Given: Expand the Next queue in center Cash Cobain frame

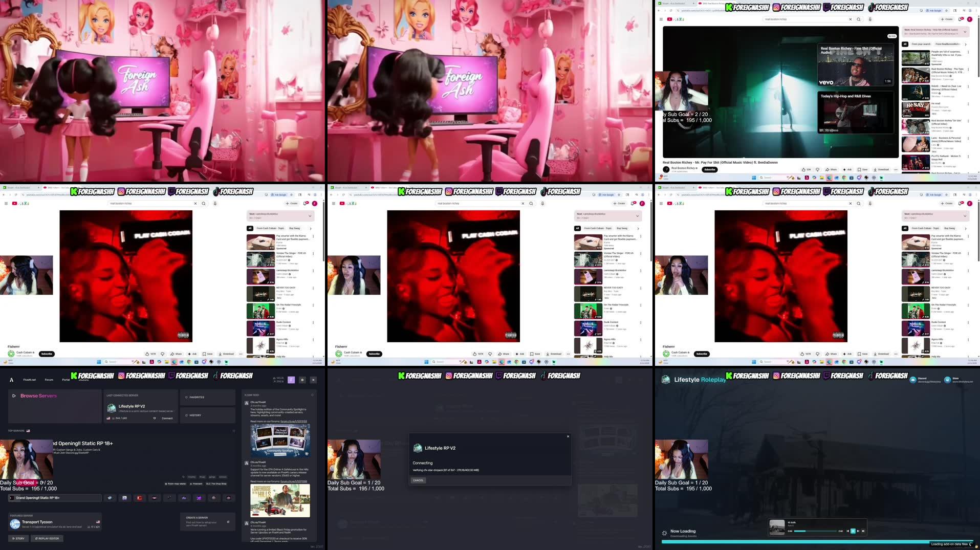Looking at the screenshot, I should click(638, 216).
